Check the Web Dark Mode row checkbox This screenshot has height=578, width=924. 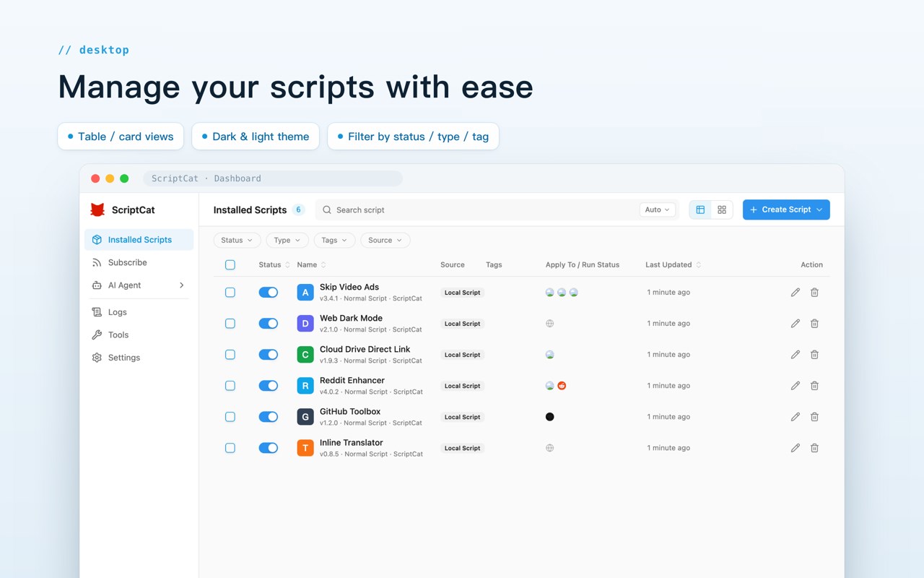click(230, 324)
